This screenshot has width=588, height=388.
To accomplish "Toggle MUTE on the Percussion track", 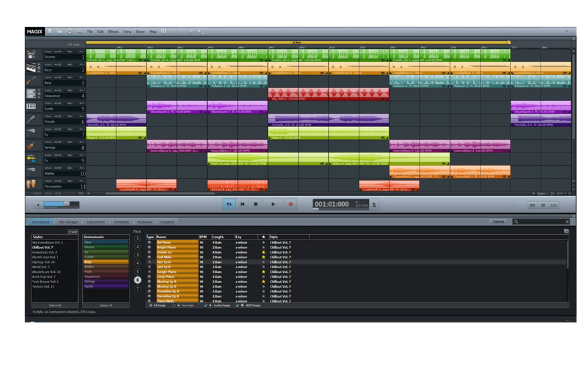I will tap(57, 181).
